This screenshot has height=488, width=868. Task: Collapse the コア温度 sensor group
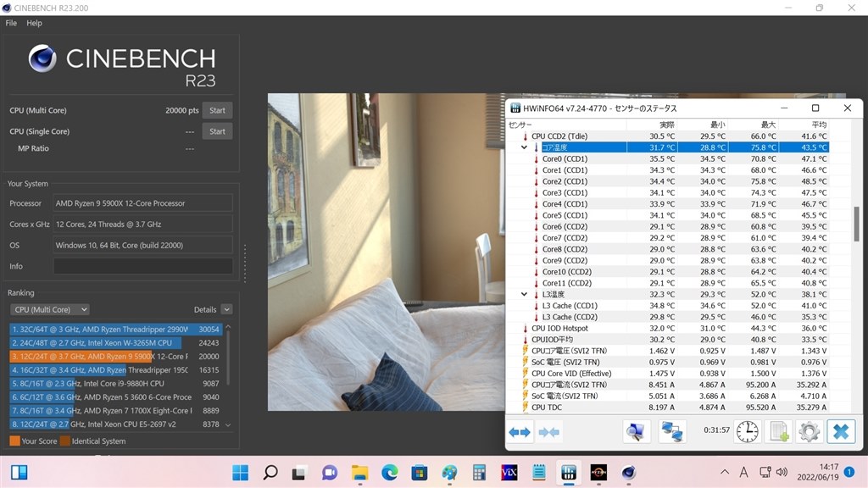coord(524,147)
